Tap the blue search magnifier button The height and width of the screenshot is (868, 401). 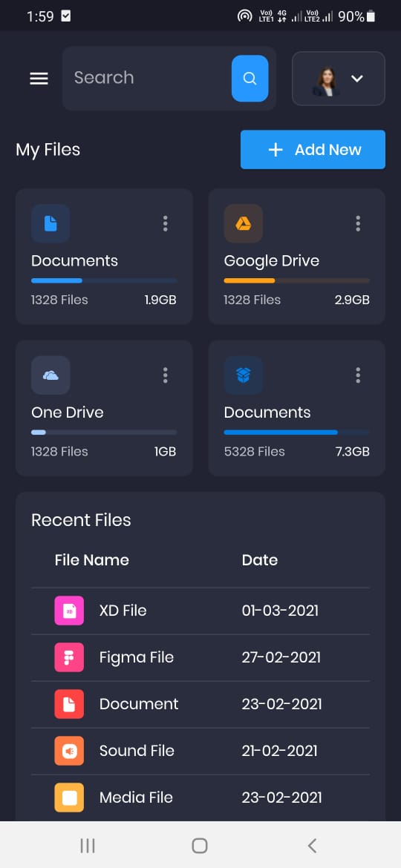click(x=250, y=78)
